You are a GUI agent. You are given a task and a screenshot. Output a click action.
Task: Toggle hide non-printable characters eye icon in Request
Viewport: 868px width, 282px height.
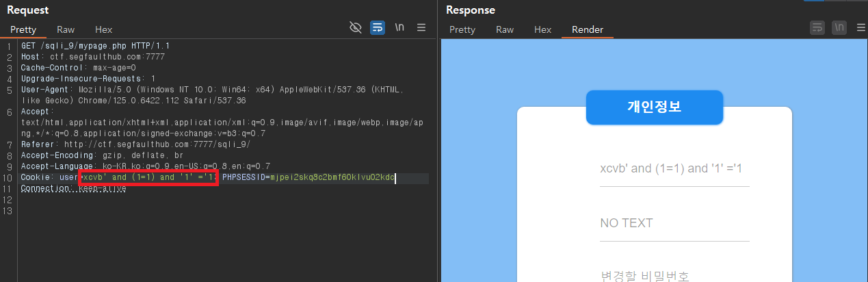355,27
